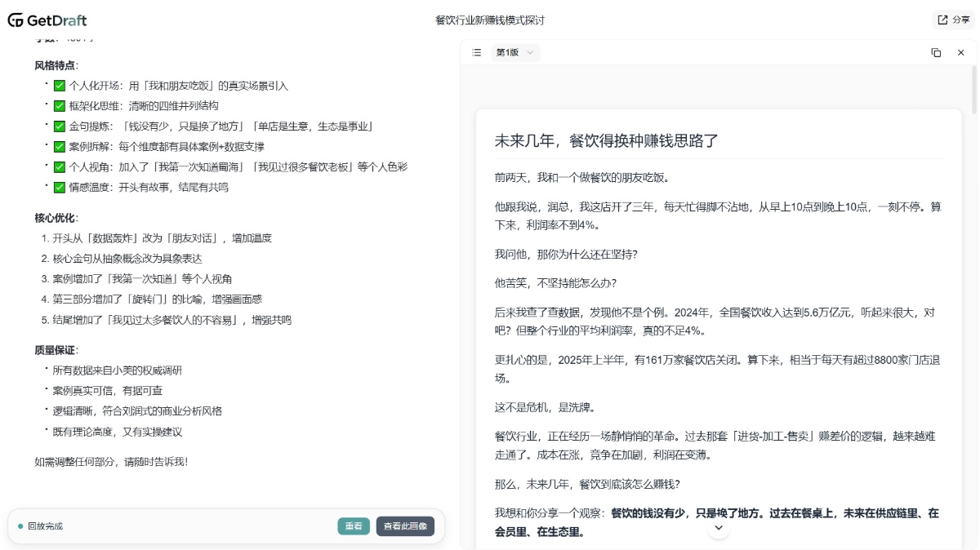The width and height of the screenshot is (980, 550).
Task: Close the preview panel with the X icon
Action: coord(960,52)
